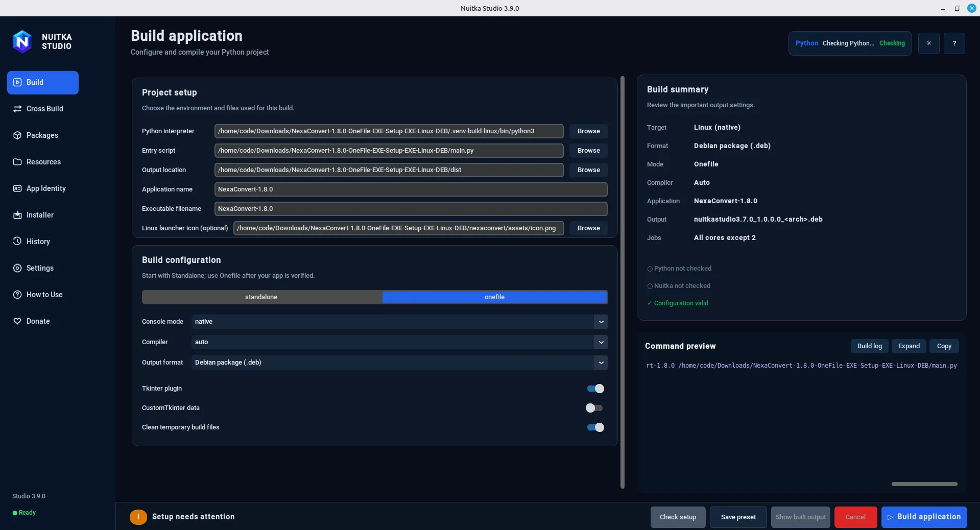Click the vertical scrollbar of the setup panel
This screenshot has width=980, height=530.
pyautogui.click(x=623, y=282)
